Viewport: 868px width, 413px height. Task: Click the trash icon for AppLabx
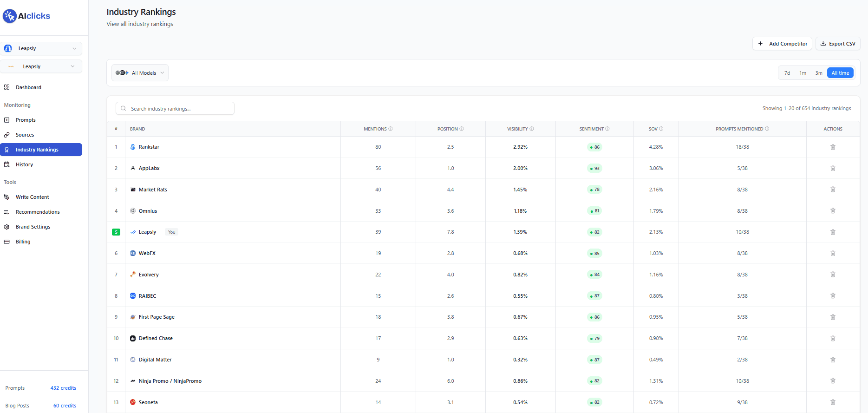(833, 168)
